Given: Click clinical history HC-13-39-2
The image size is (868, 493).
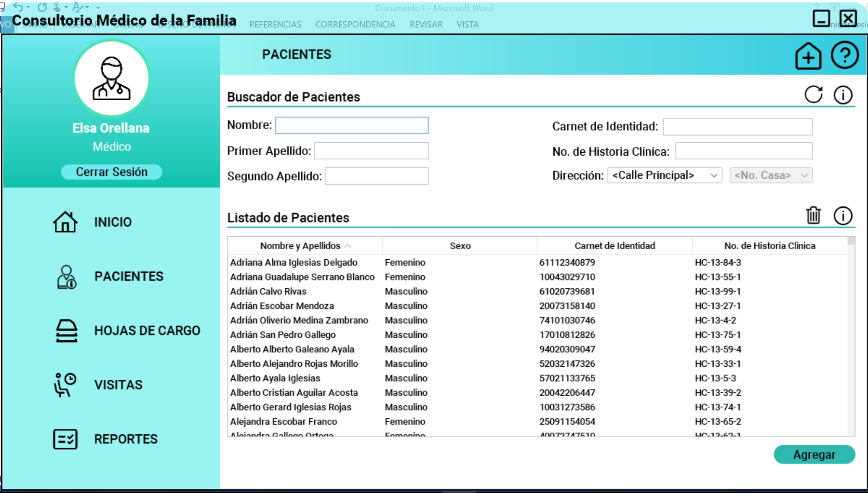Looking at the screenshot, I should tap(718, 393).
